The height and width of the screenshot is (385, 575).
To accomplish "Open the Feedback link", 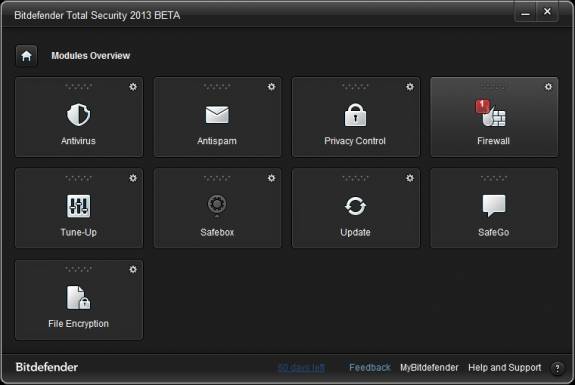I will [x=370, y=367].
